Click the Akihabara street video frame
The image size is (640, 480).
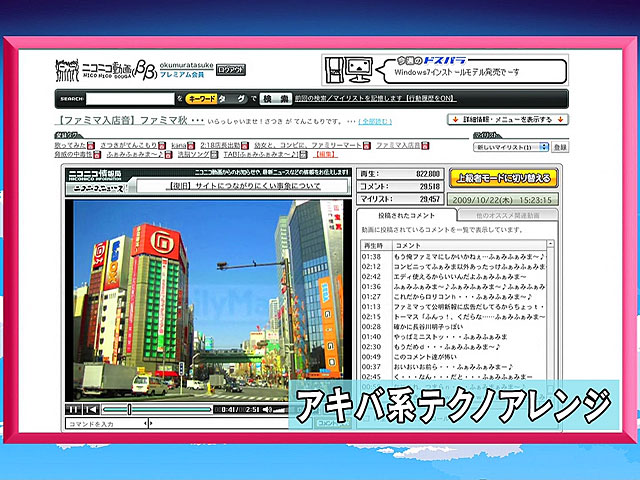click(x=208, y=300)
